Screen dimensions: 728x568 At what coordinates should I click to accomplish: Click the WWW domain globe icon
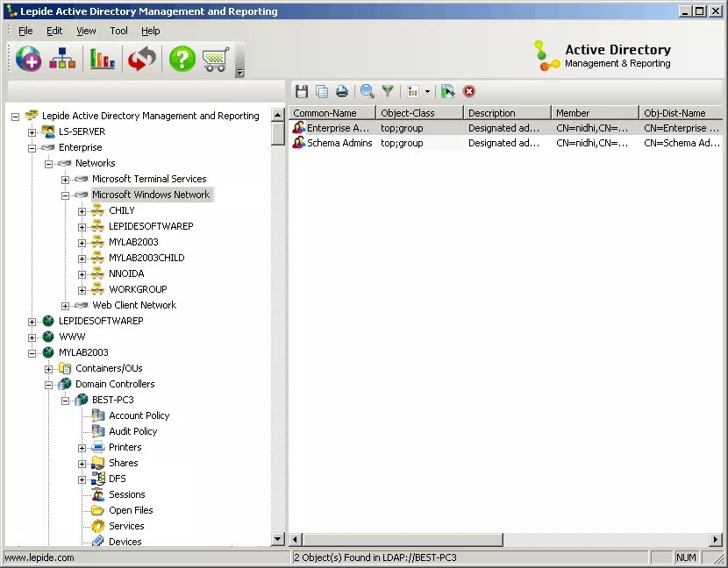click(x=48, y=337)
